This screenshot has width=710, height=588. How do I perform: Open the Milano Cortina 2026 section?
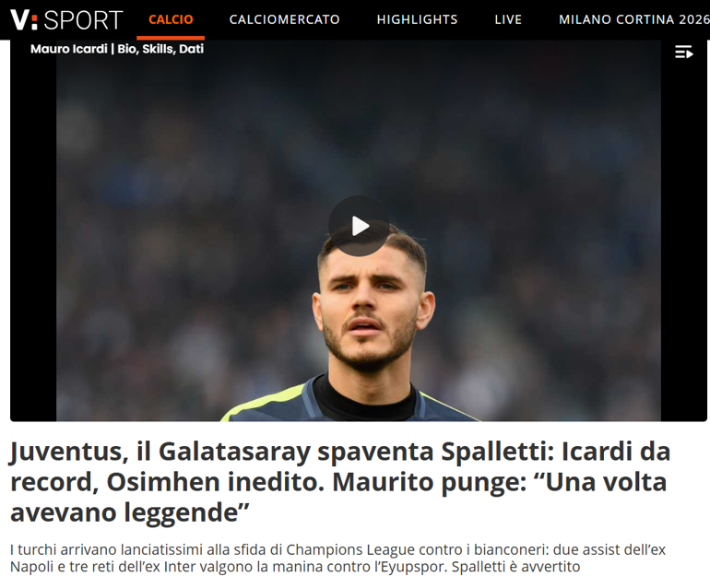634,19
